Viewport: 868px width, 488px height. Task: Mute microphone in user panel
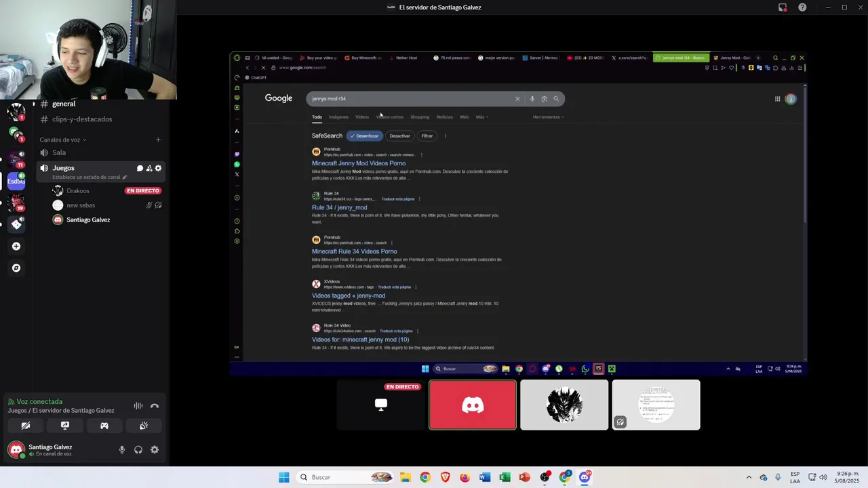[x=122, y=449]
